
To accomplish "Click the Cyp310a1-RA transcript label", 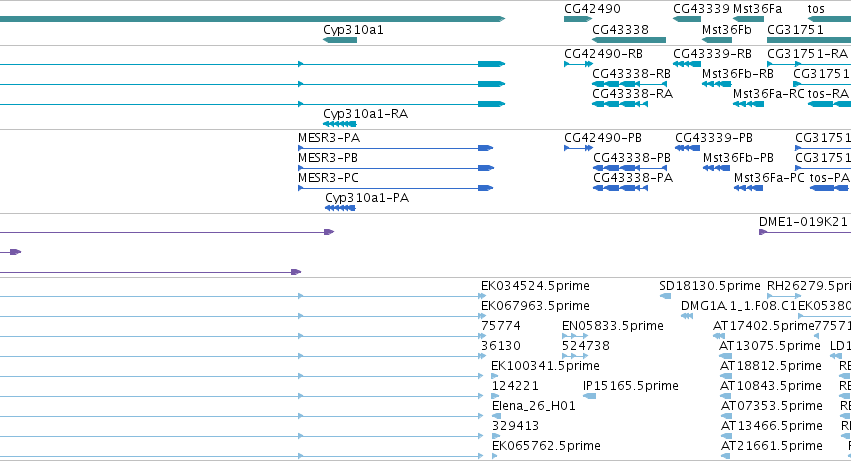I will pos(365,114).
